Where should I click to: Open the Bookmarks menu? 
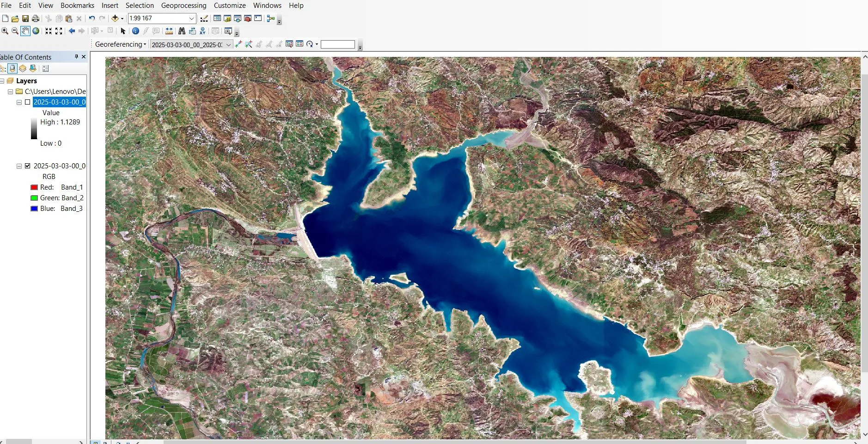77,5
